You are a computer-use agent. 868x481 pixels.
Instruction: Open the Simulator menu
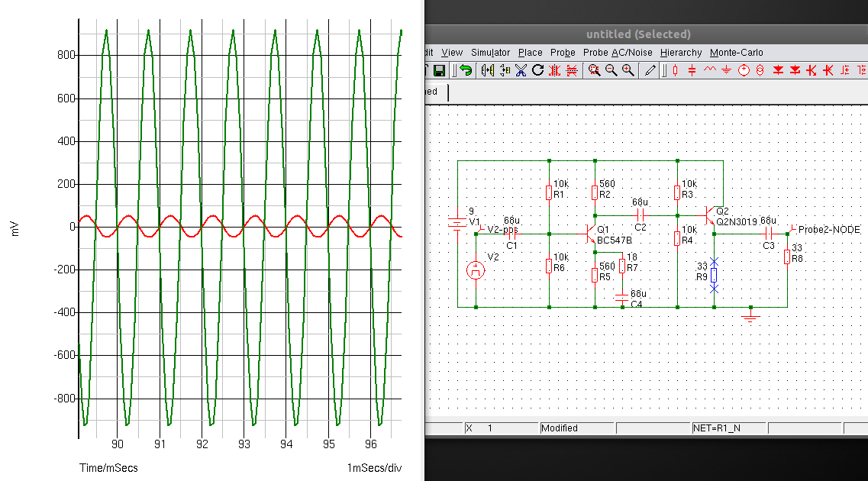coord(490,53)
